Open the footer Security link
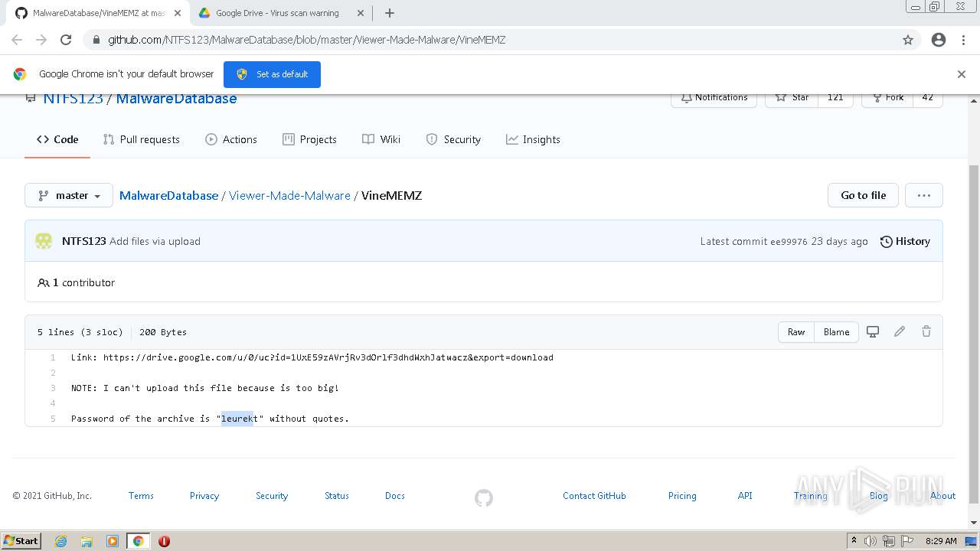 (272, 496)
